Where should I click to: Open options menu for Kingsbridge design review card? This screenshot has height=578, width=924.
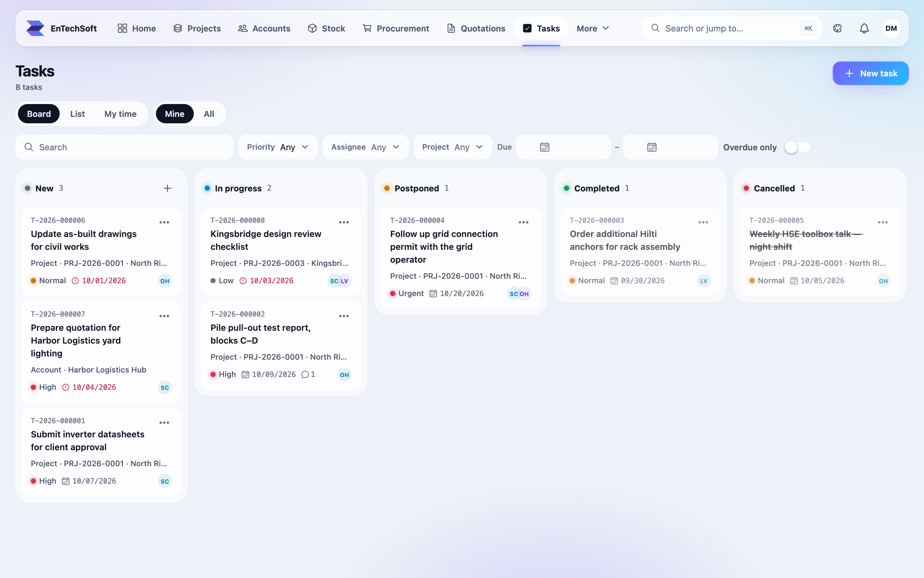click(x=344, y=222)
